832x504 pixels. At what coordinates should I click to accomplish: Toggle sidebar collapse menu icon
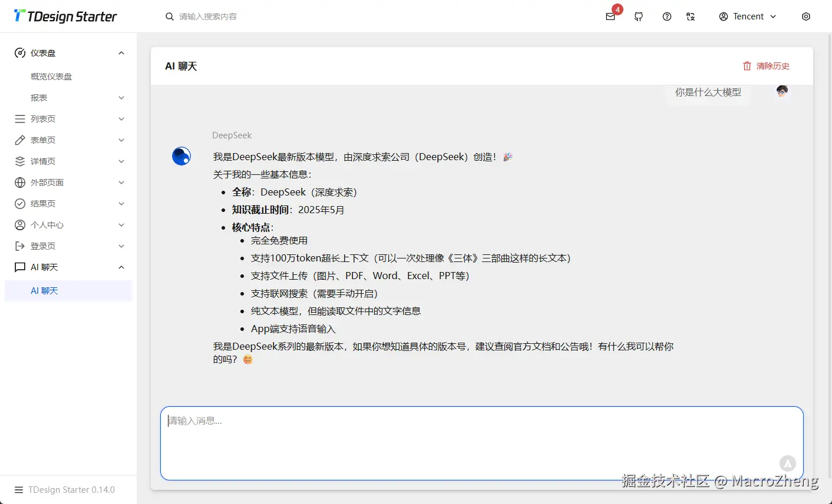tap(19, 490)
